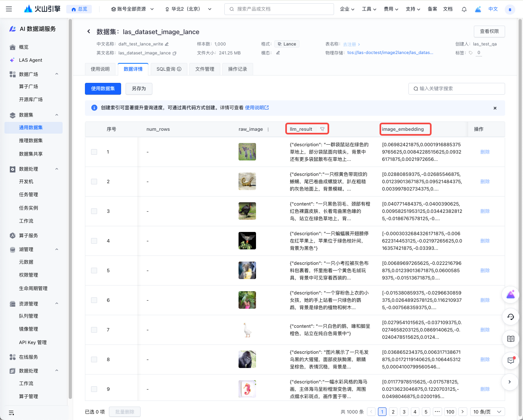
Task: Click the blue cloud icon in header
Action: (478, 9)
